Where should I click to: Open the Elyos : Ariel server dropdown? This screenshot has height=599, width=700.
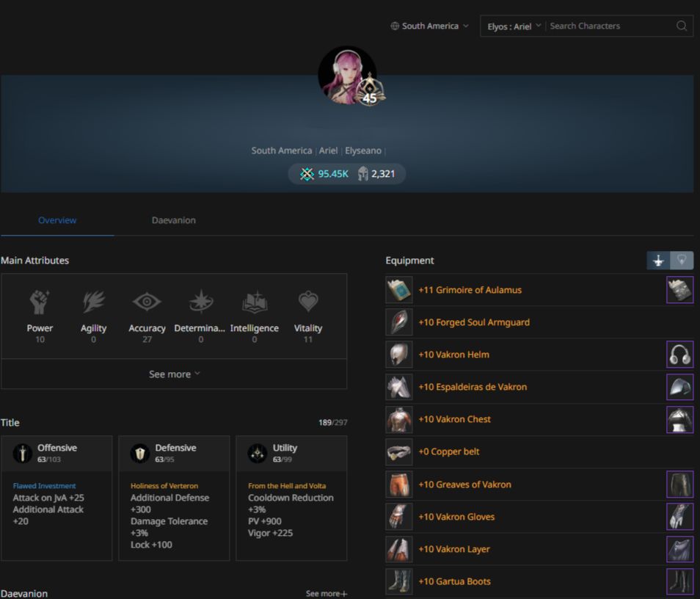[x=514, y=26]
